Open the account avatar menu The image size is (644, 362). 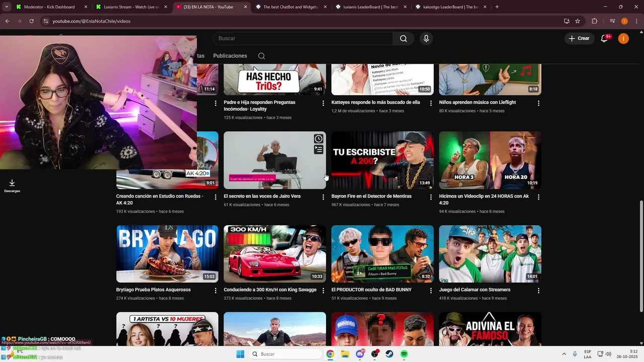coord(623,39)
